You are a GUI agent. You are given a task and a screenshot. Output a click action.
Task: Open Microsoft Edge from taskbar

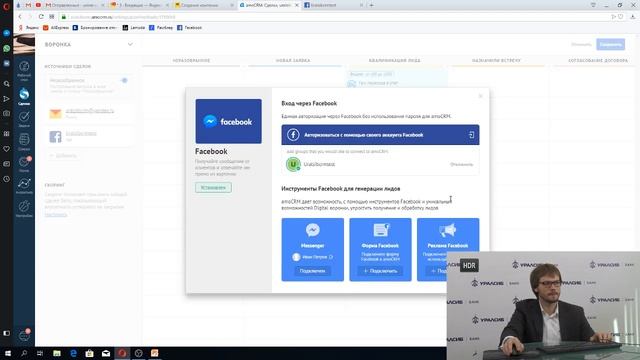click(73, 353)
